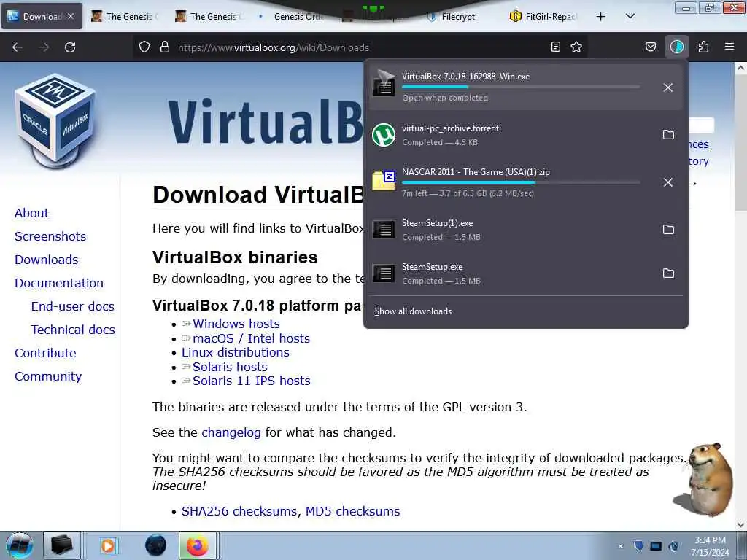Download the Windows hosts package

click(236, 324)
